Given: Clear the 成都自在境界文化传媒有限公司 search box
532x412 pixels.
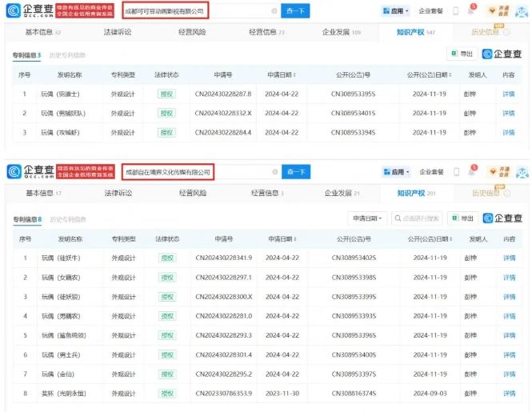Looking at the screenshot, I should 275,172.
